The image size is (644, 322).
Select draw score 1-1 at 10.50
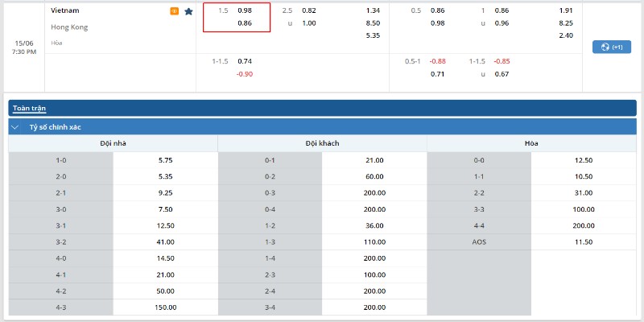584,176
